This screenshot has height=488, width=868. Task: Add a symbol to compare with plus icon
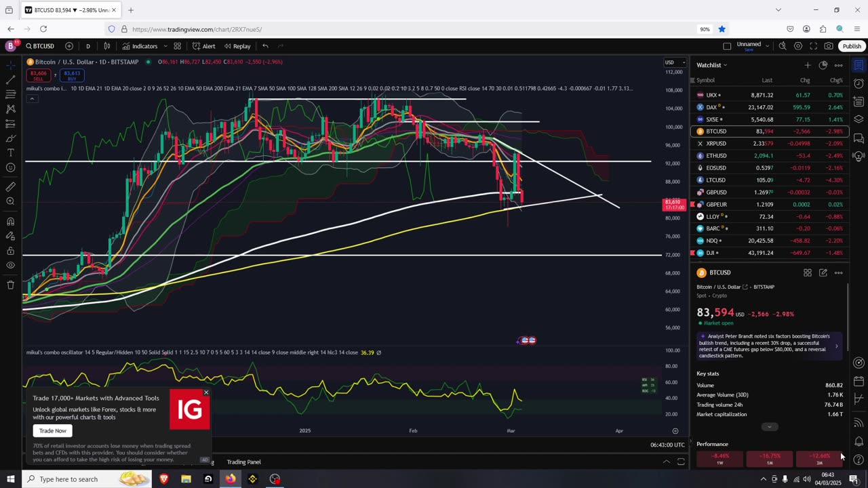click(69, 46)
